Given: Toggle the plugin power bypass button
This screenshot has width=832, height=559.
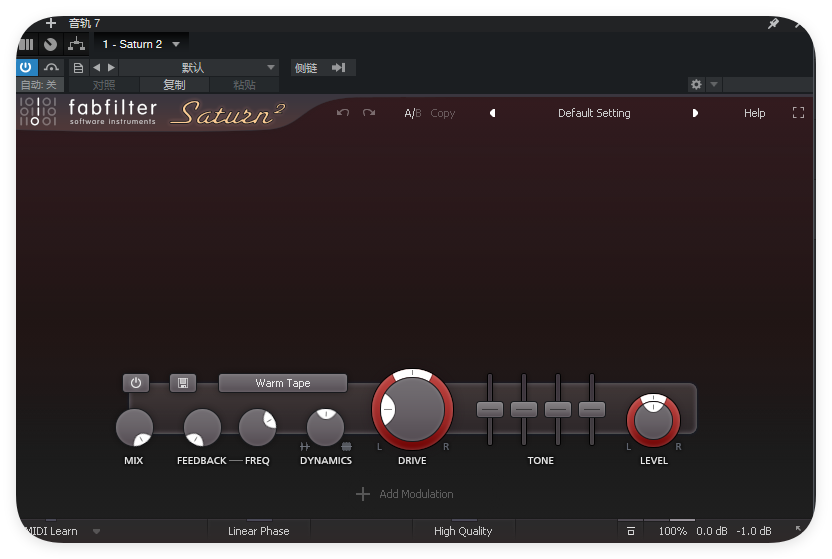Looking at the screenshot, I should [26, 67].
